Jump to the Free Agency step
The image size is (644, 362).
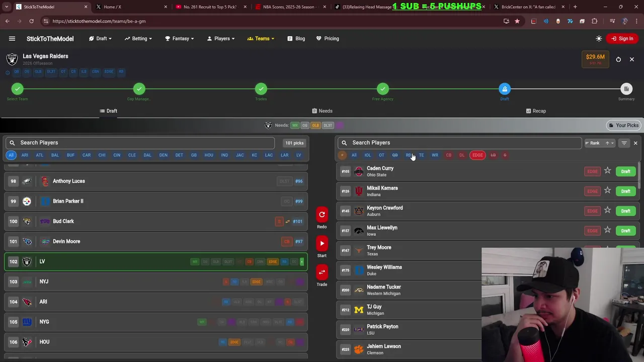382,89
